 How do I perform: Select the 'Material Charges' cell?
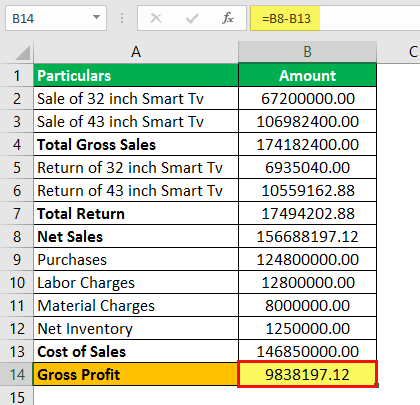tap(136, 305)
